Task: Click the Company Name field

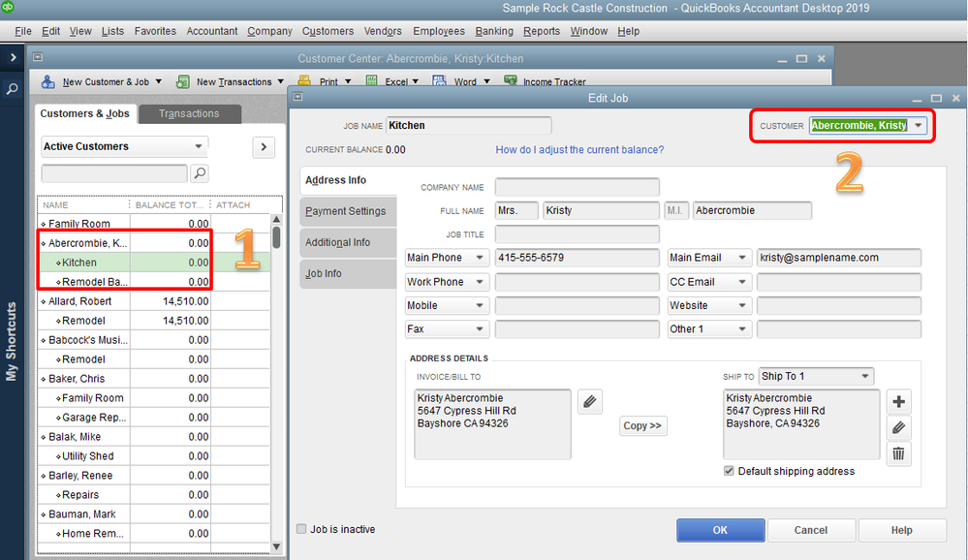Action: click(578, 187)
